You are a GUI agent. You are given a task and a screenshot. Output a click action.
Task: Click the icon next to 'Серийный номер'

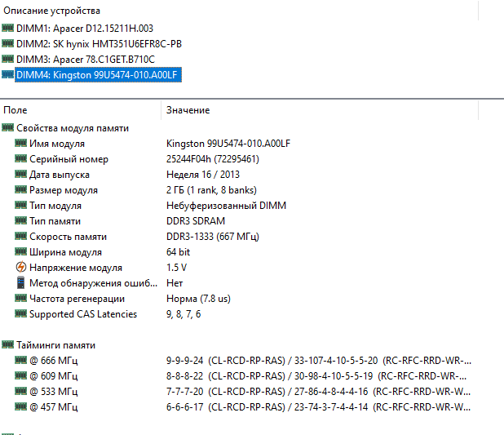point(21,158)
